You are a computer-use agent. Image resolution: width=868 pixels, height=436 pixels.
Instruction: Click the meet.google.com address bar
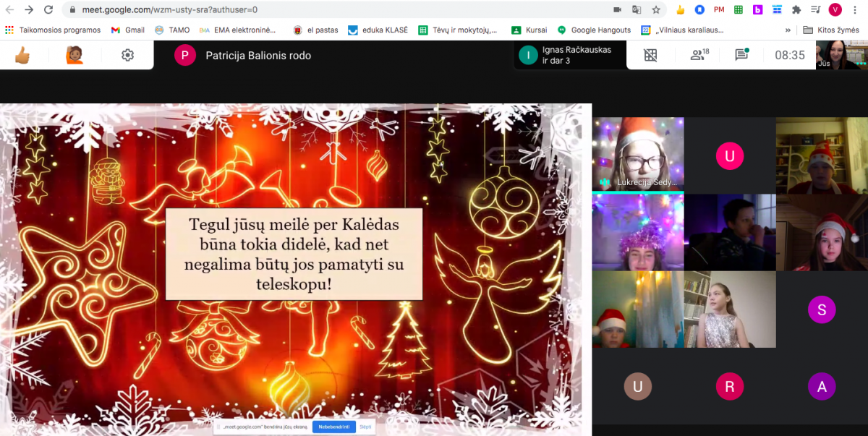click(x=325, y=10)
